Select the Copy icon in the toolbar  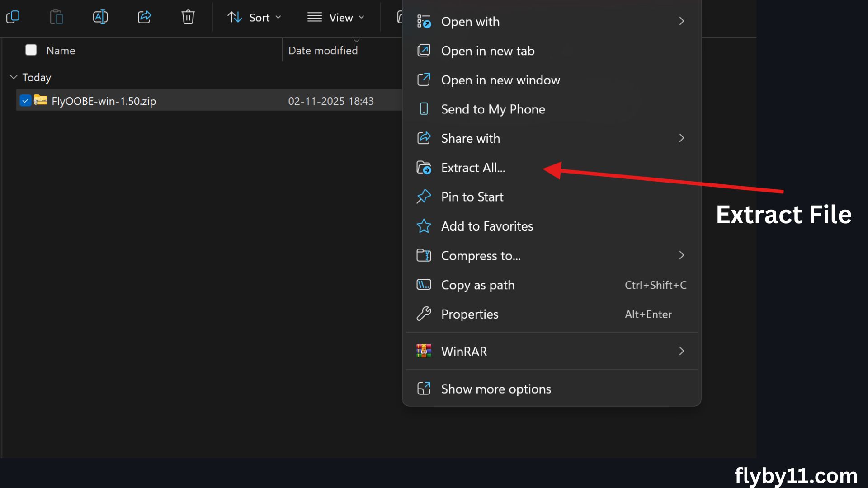click(13, 17)
